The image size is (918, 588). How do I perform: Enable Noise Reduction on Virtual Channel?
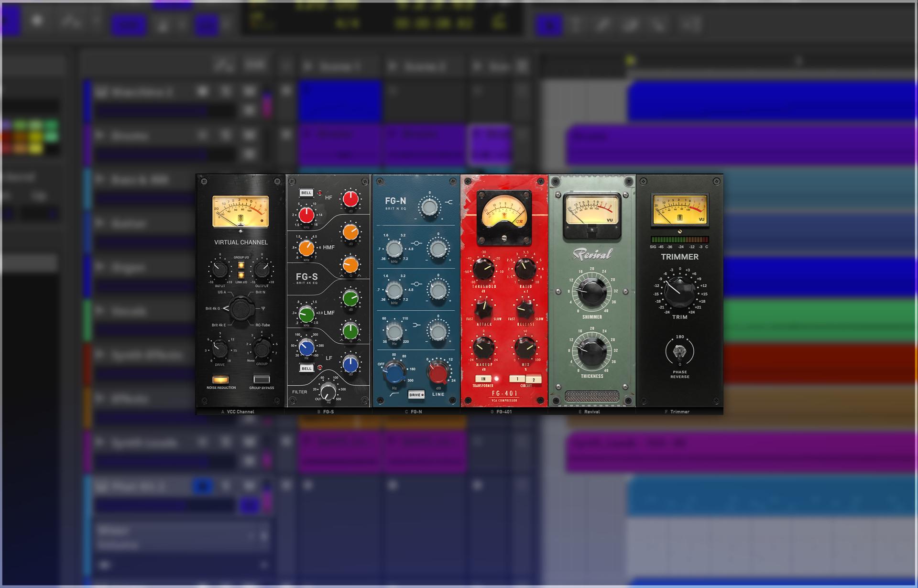220,380
